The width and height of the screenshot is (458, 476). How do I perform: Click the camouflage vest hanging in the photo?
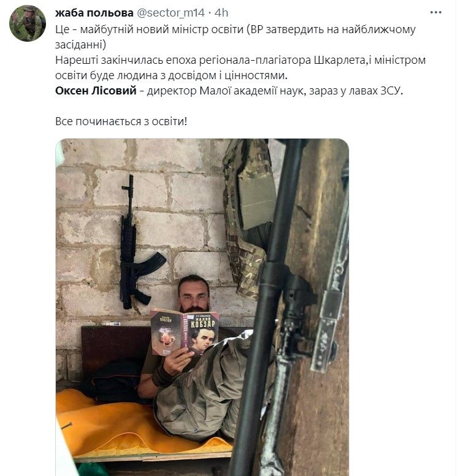point(247,212)
